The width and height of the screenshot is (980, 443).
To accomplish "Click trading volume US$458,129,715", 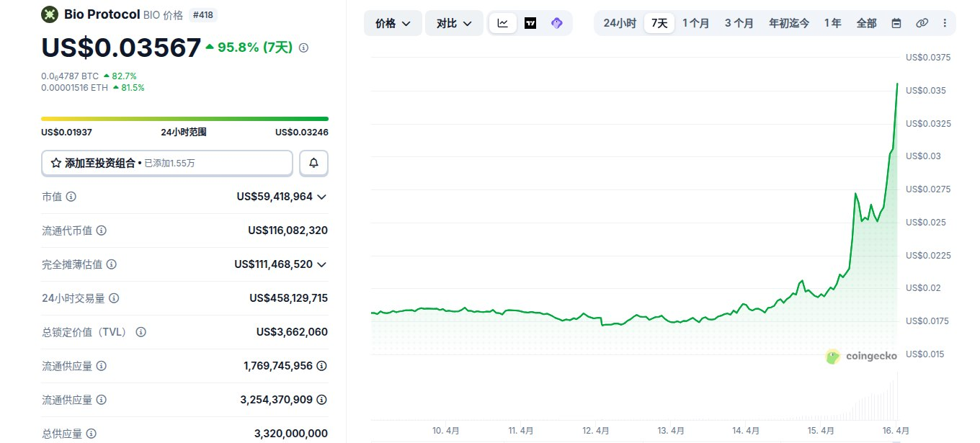I will point(289,298).
